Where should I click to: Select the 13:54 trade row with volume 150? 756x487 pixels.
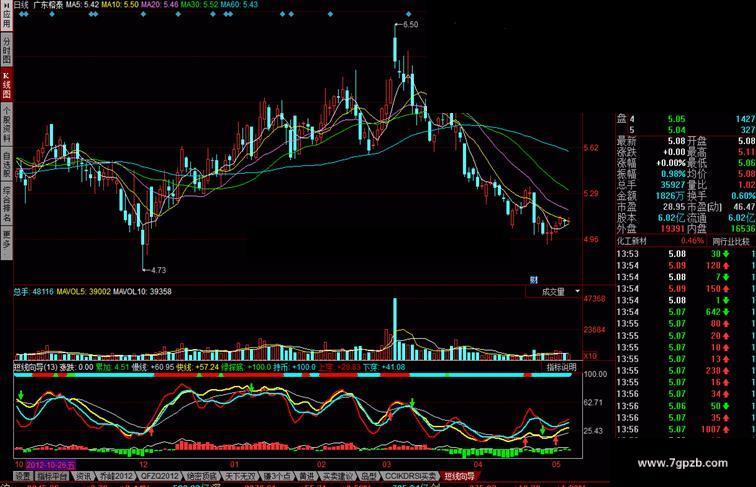(x=686, y=289)
